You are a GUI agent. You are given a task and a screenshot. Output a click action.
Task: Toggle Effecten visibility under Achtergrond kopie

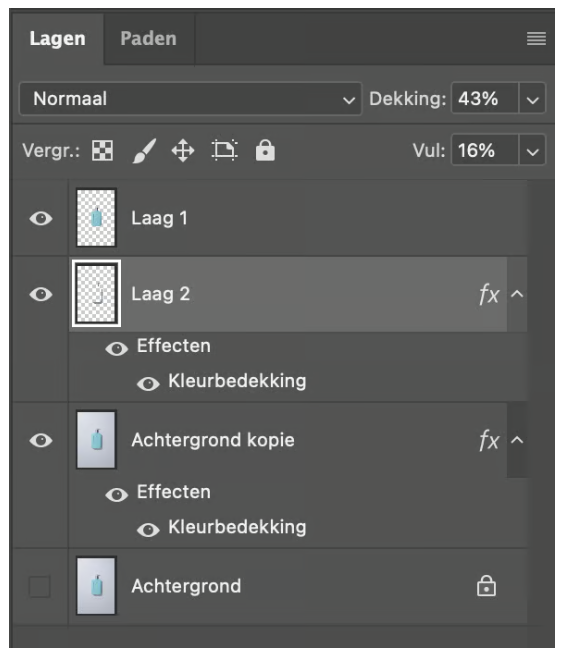(x=117, y=495)
